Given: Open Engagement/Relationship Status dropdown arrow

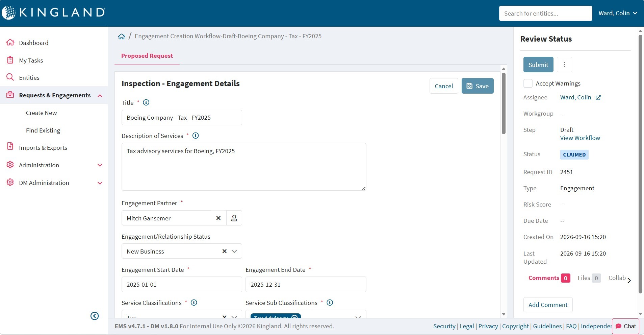Looking at the screenshot, I should (x=234, y=251).
